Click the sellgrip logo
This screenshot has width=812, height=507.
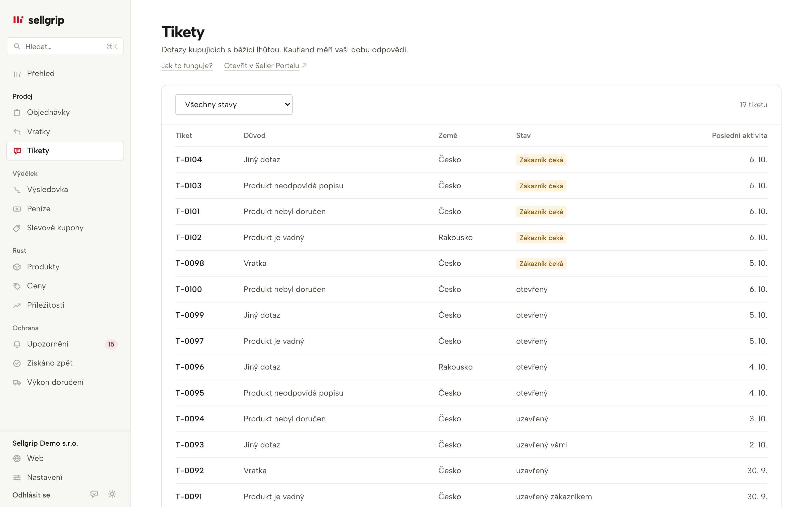(x=39, y=20)
